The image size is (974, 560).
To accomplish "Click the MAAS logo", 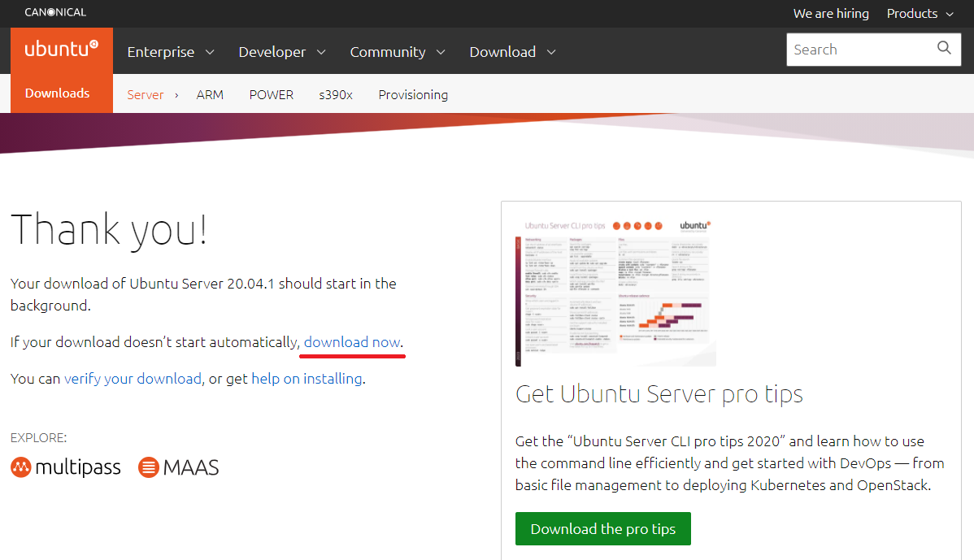I will click(x=178, y=467).
